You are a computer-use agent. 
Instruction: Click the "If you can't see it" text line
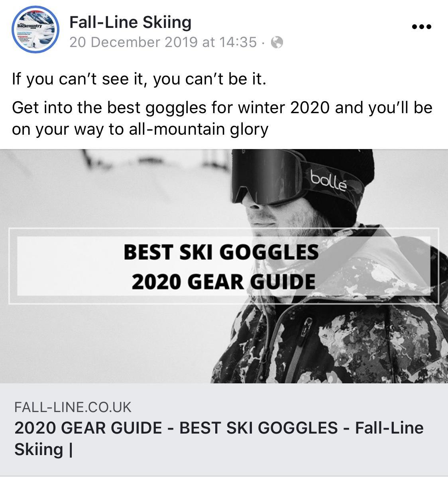[139, 79]
